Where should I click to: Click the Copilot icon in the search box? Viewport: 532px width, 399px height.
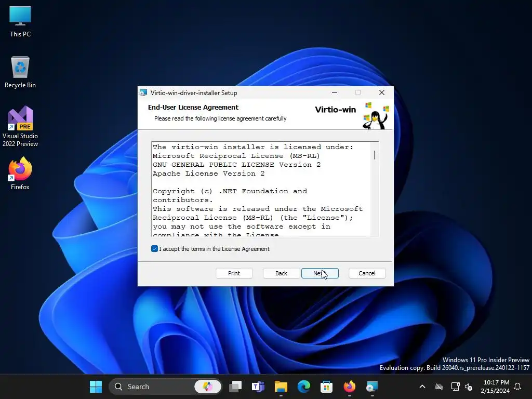[208, 387]
